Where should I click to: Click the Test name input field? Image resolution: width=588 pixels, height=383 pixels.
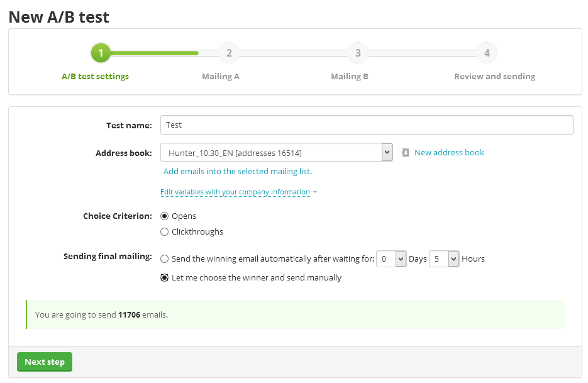367,125
